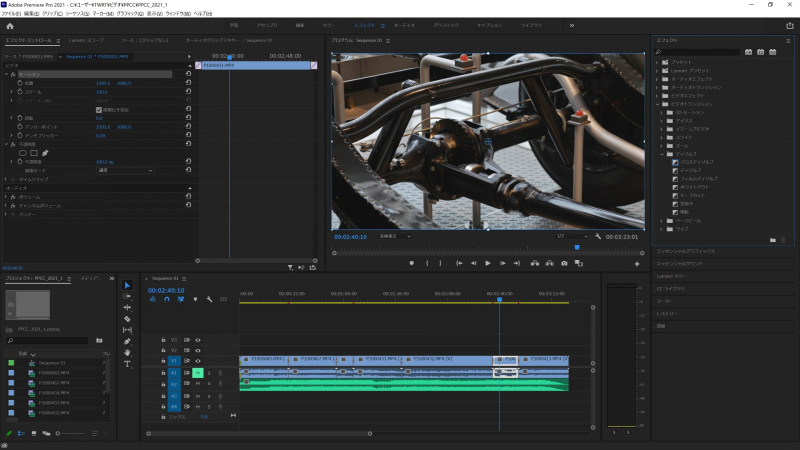Play the sequence in Program Monitor

tap(488, 263)
